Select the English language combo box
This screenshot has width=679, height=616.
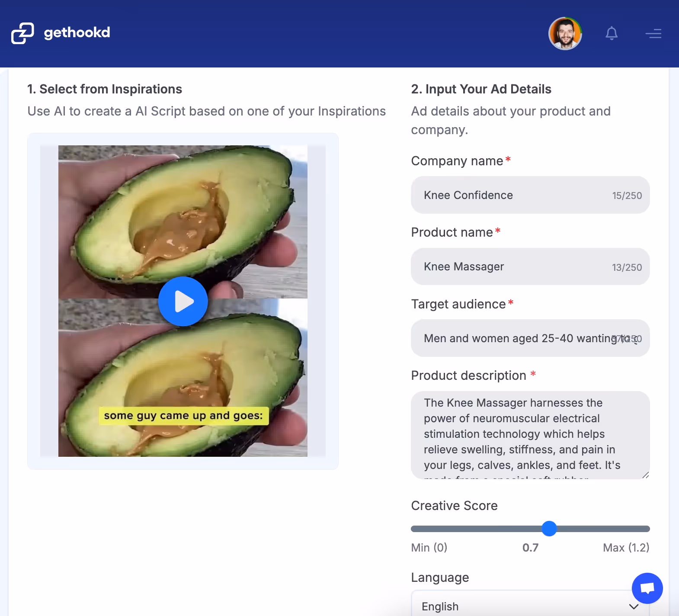click(530, 604)
